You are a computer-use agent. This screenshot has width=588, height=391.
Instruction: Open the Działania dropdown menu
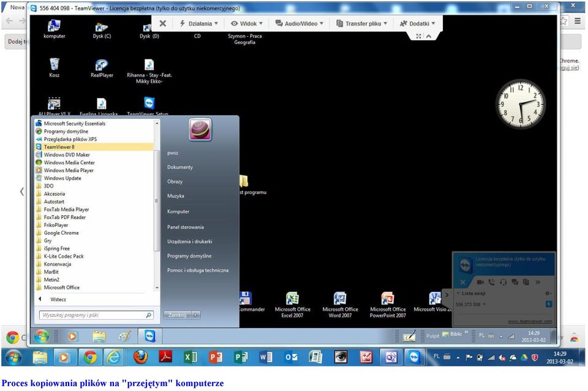coord(198,24)
